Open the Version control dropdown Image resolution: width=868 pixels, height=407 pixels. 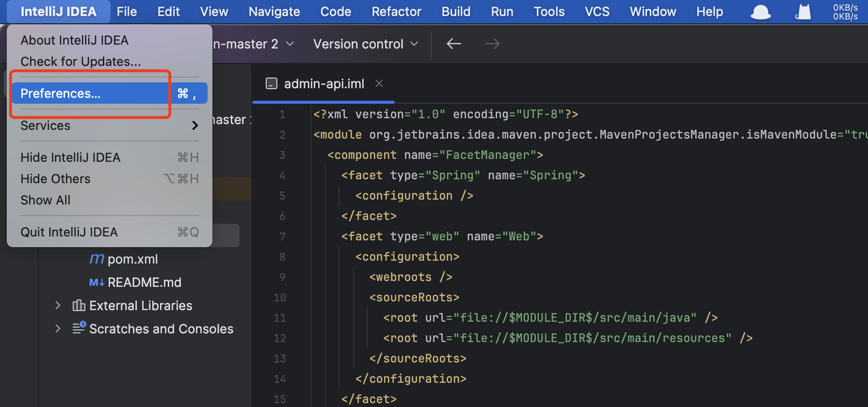coord(366,44)
